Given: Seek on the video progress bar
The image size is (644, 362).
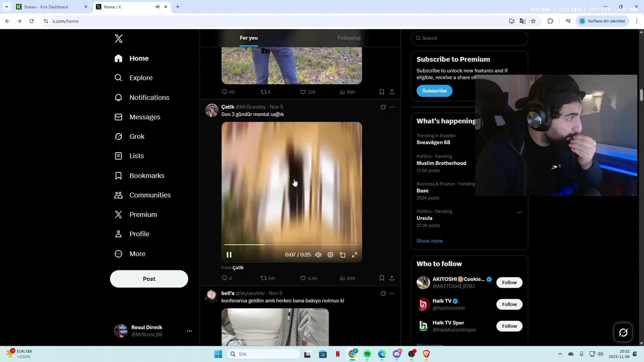Looking at the screenshot, I should [x=292, y=245].
